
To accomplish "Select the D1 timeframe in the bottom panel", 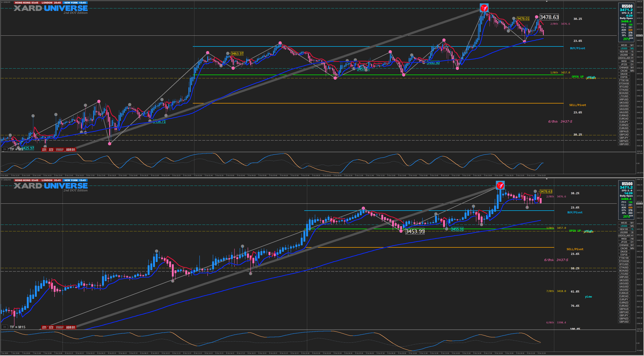I will (x=632, y=242).
